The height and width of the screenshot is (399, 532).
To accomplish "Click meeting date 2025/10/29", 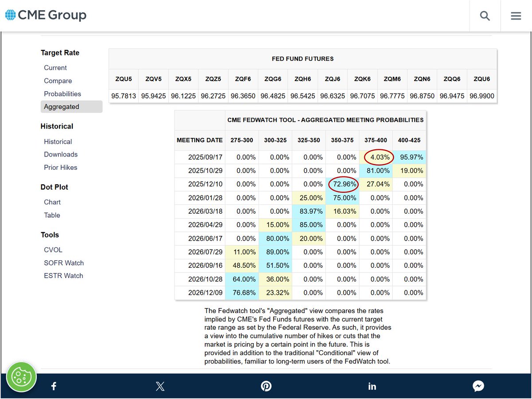I will point(200,171).
